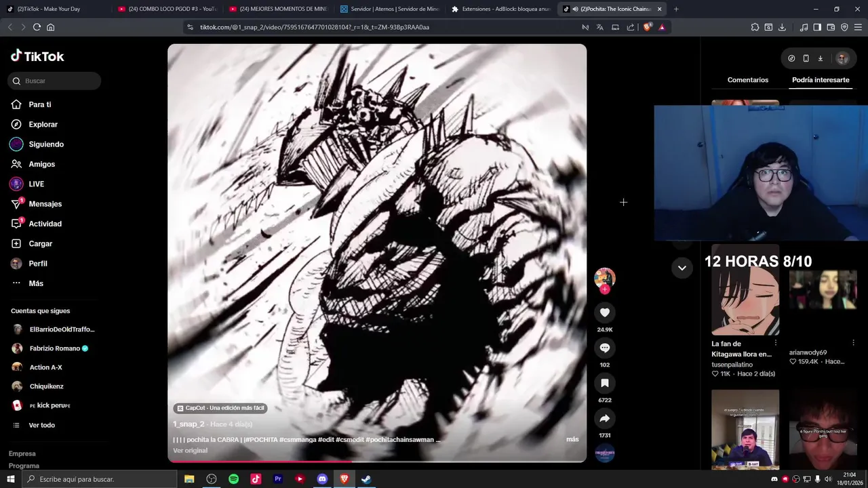Switch to Servidor Aternos browser tab
Image resolution: width=868 pixels, height=488 pixels.
coord(390,9)
